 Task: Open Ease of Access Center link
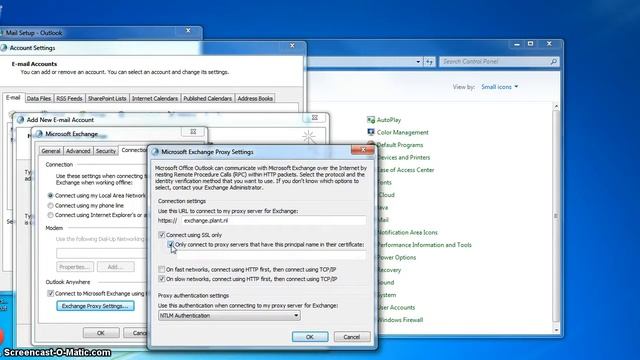point(406,170)
